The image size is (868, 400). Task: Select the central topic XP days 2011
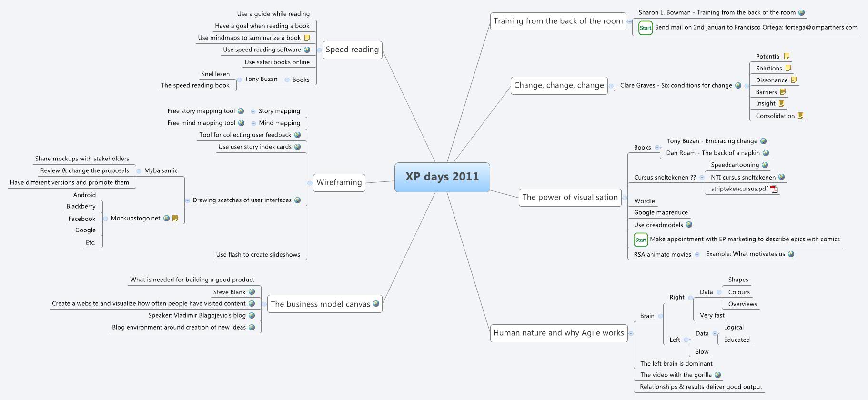[442, 177]
